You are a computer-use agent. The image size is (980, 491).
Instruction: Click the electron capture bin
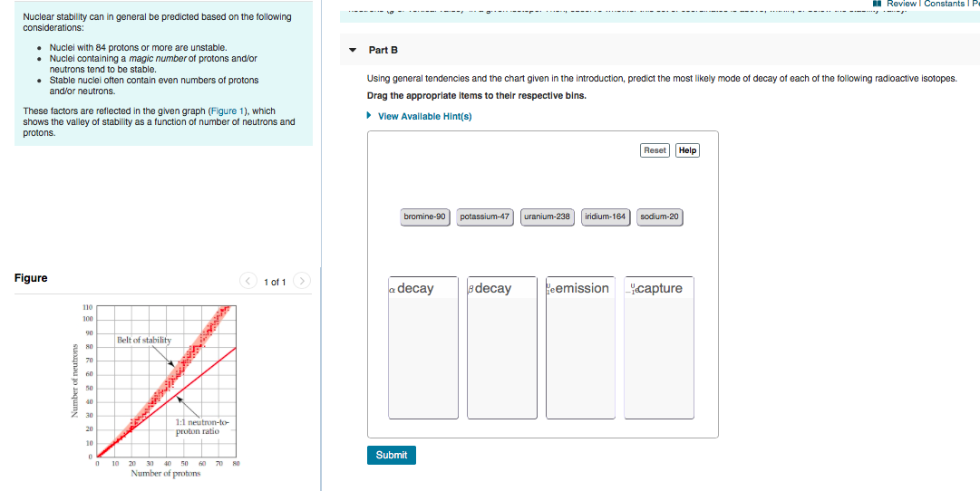659,347
